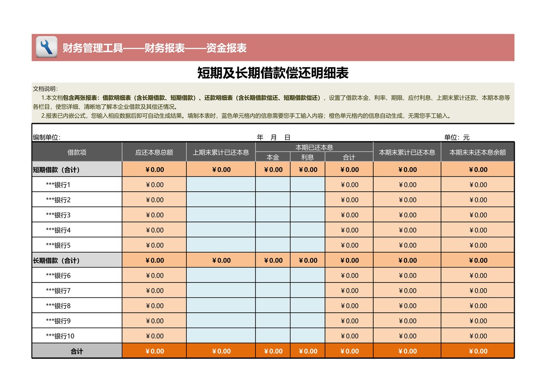The image size is (546, 392).
Task: Select the 借款项 column header
Action: [76, 152]
